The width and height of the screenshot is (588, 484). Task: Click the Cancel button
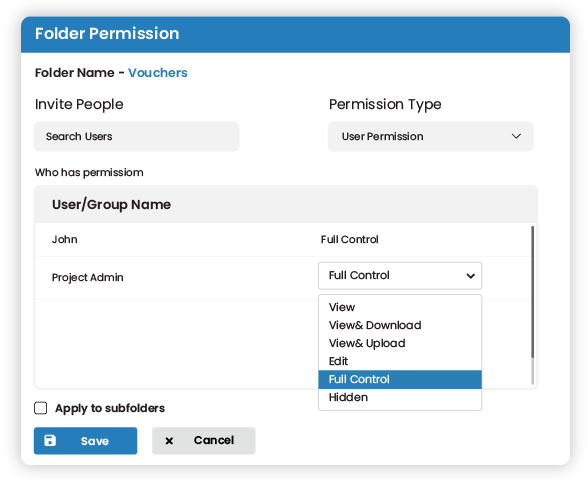[x=204, y=441]
